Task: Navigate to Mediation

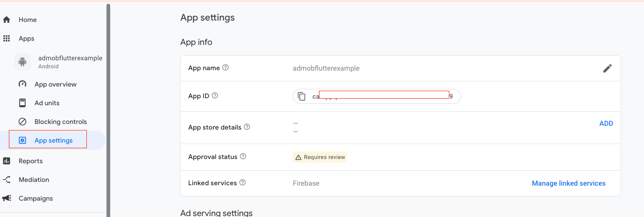Action: pyautogui.click(x=34, y=180)
